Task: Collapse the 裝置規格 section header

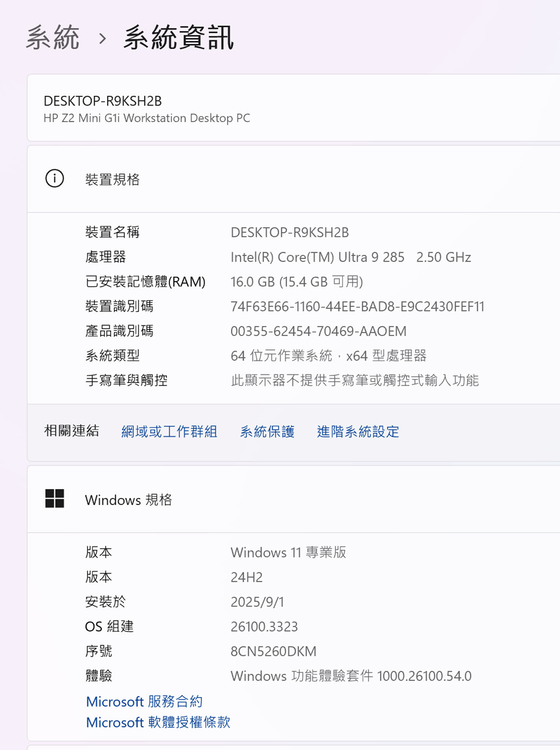Action: (x=113, y=179)
